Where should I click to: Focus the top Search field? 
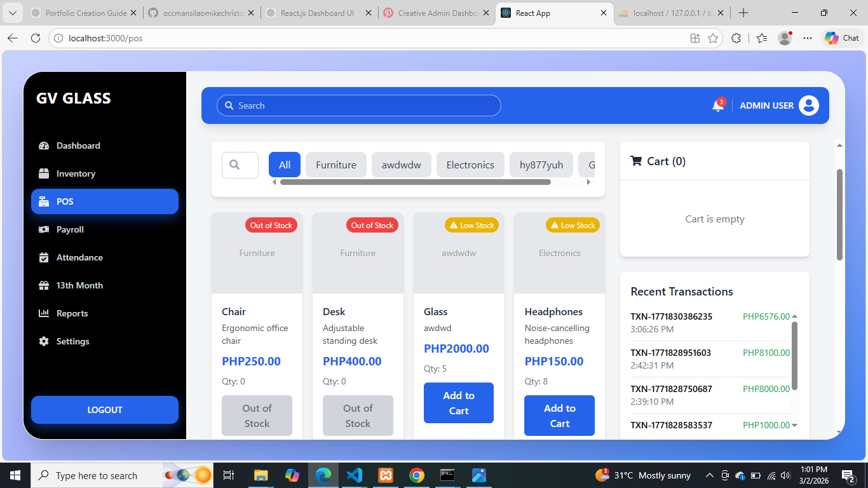[359, 105]
